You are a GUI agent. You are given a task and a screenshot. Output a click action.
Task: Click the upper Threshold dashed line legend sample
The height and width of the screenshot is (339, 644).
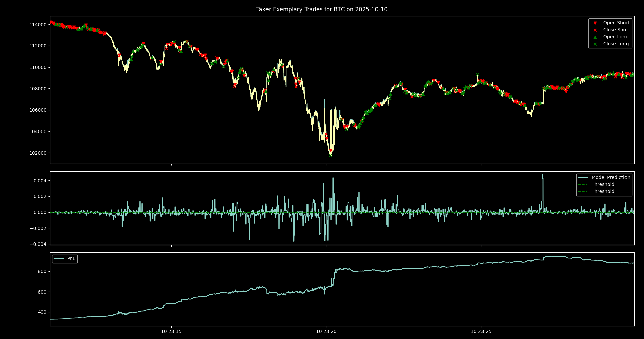(583, 184)
